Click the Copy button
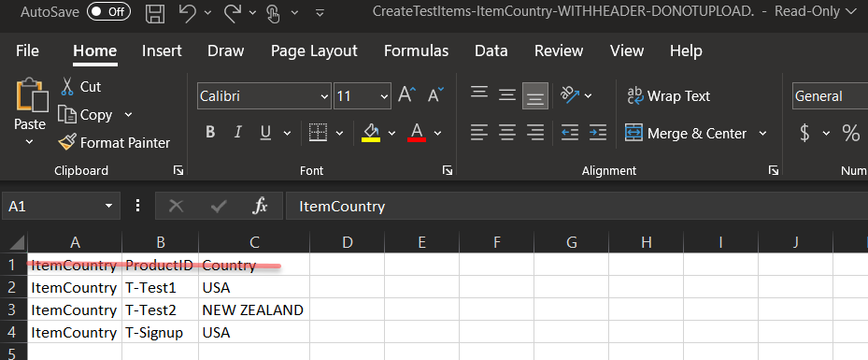 point(85,115)
